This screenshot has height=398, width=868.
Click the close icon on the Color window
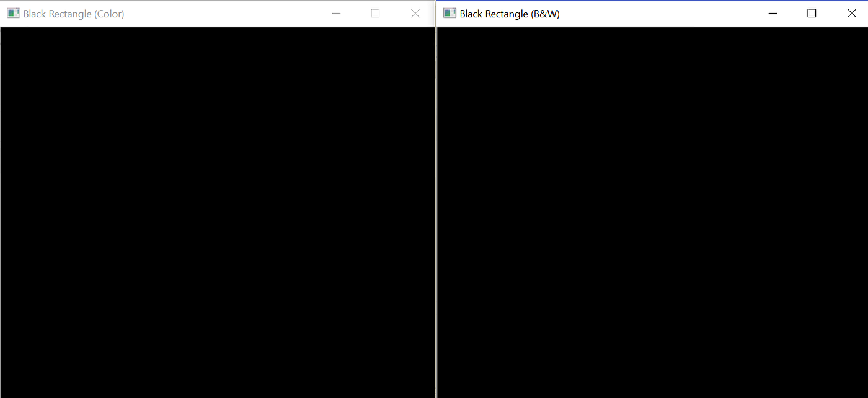coord(415,13)
